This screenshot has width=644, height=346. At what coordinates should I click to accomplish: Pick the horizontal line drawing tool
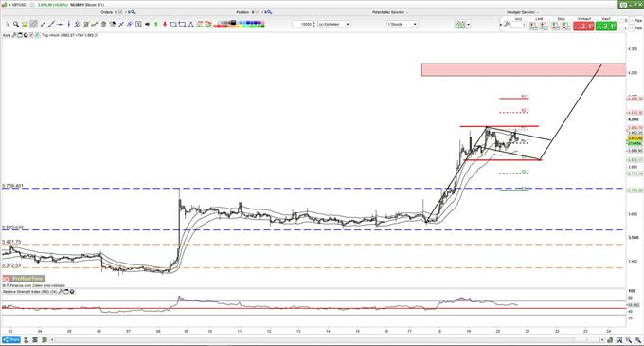(x=60, y=25)
